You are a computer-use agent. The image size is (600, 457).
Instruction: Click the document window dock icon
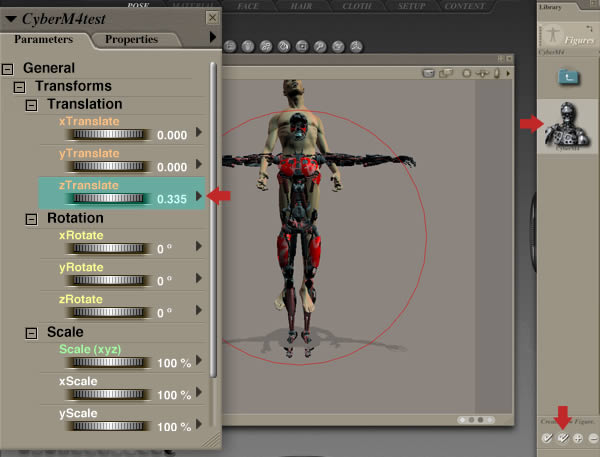click(501, 59)
